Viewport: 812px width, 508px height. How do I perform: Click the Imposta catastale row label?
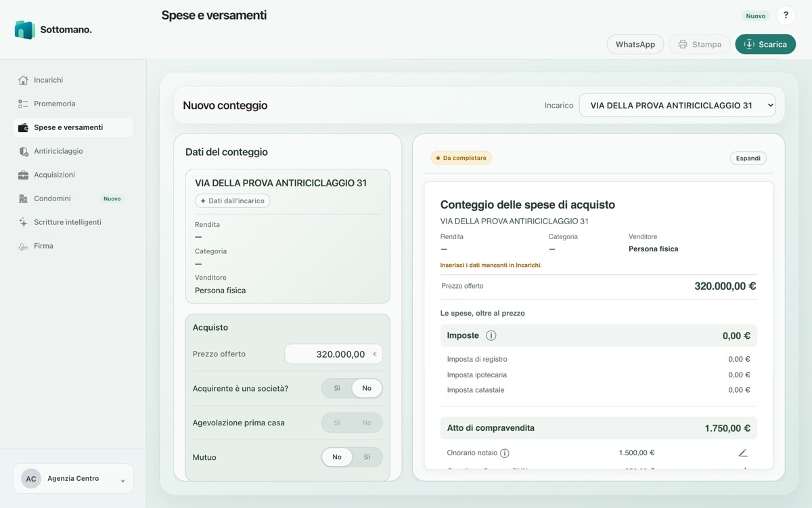point(476,390)
